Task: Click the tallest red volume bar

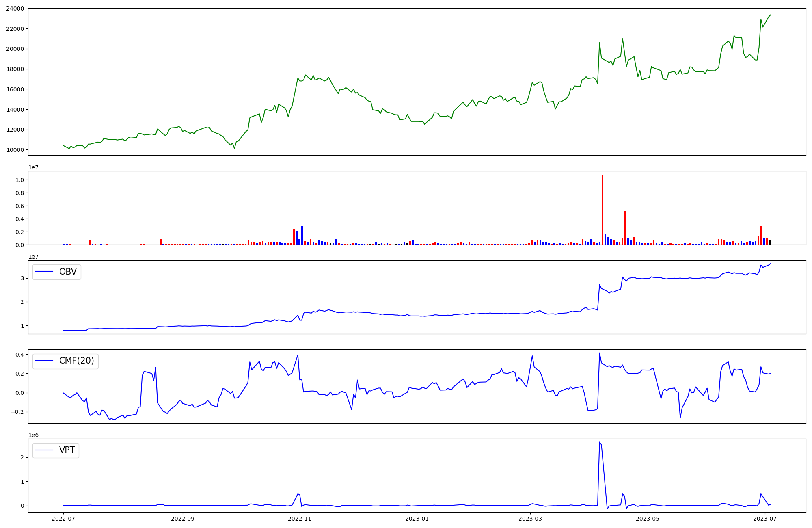Action: (x=603, y=209)
